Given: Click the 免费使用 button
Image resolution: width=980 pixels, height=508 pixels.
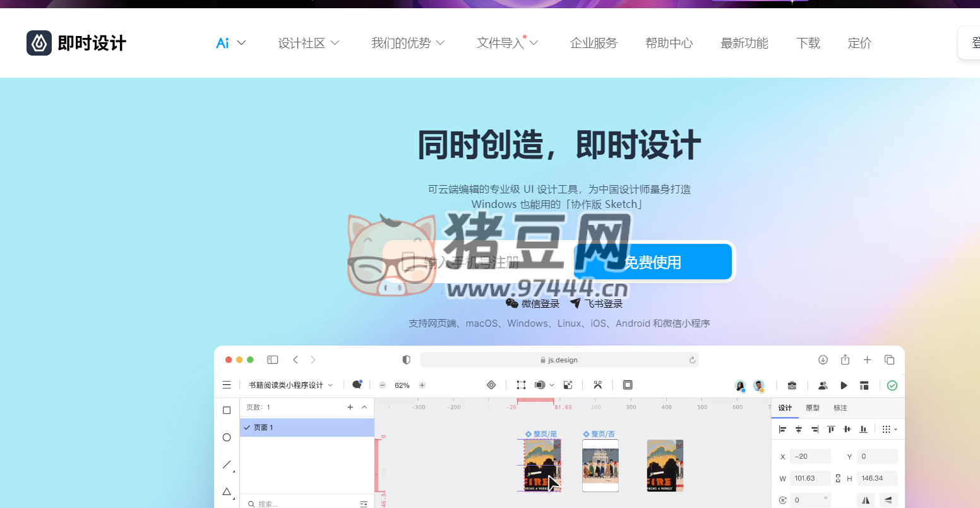Looking at the screenshot, I should 652,261.
